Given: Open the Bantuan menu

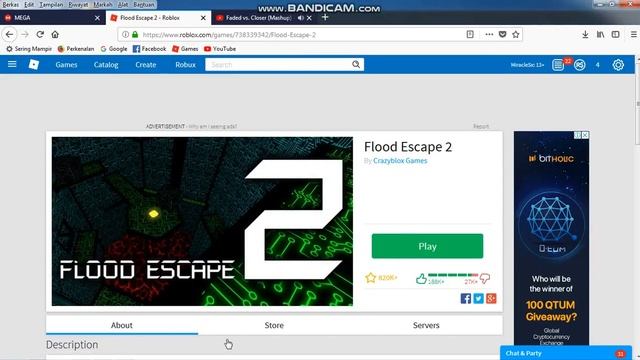Looking at the screenshot, I should [x=144, y=4].
